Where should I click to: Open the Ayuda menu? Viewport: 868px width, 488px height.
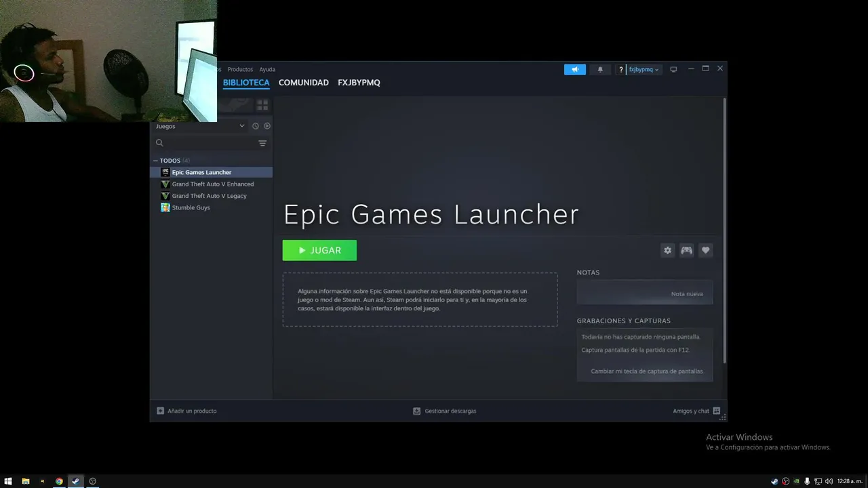(x=267, y=69)
